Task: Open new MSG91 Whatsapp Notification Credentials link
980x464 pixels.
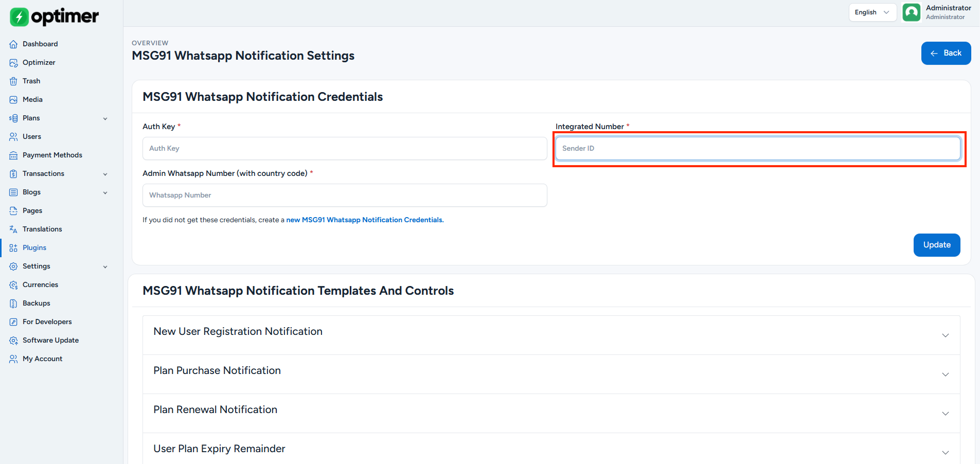Action: click(365, 220)
